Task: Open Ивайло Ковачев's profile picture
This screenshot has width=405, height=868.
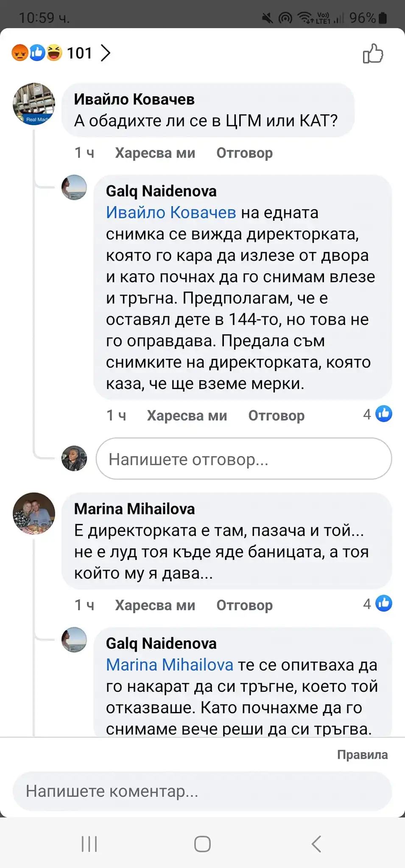Action: 34,104
